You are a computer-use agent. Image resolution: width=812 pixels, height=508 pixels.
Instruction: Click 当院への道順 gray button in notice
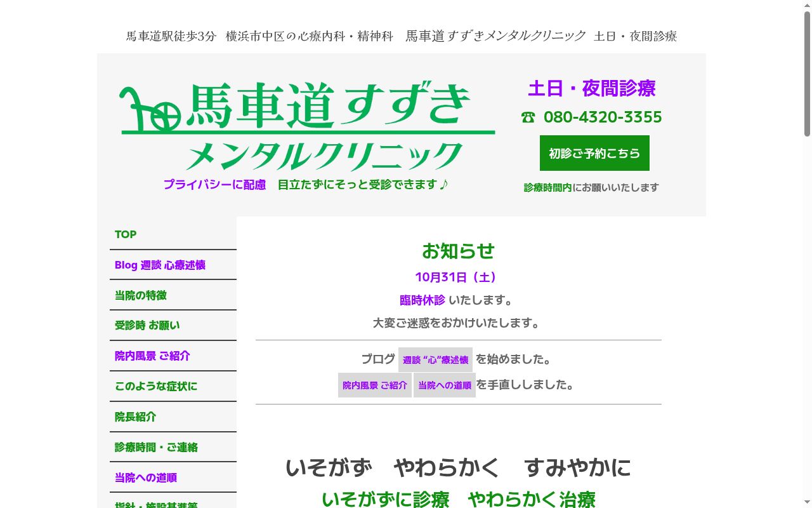[x=445, y=385]
